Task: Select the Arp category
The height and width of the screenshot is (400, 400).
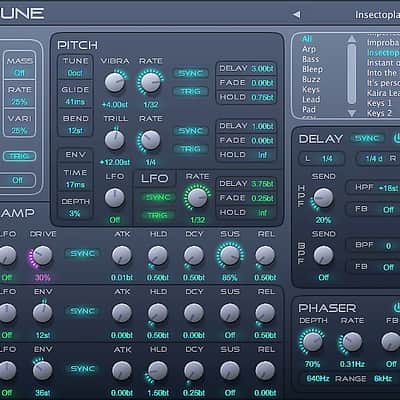Action: coord(309,49)
